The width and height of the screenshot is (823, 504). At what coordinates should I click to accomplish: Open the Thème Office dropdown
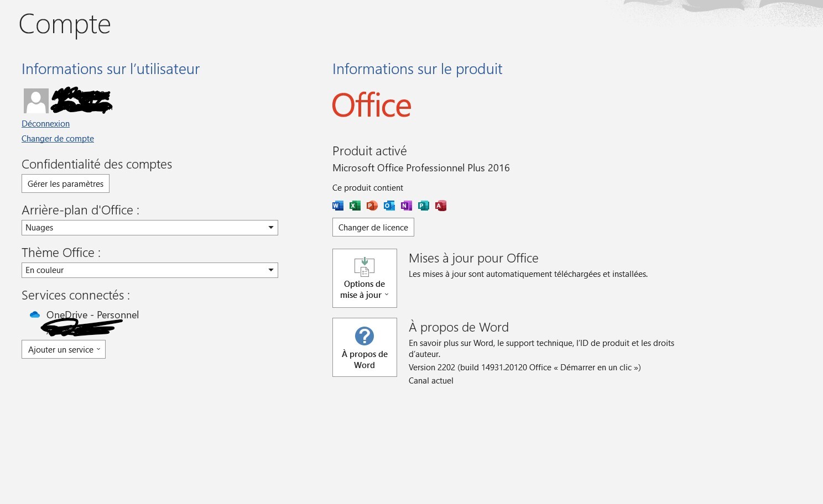point(149,270)
